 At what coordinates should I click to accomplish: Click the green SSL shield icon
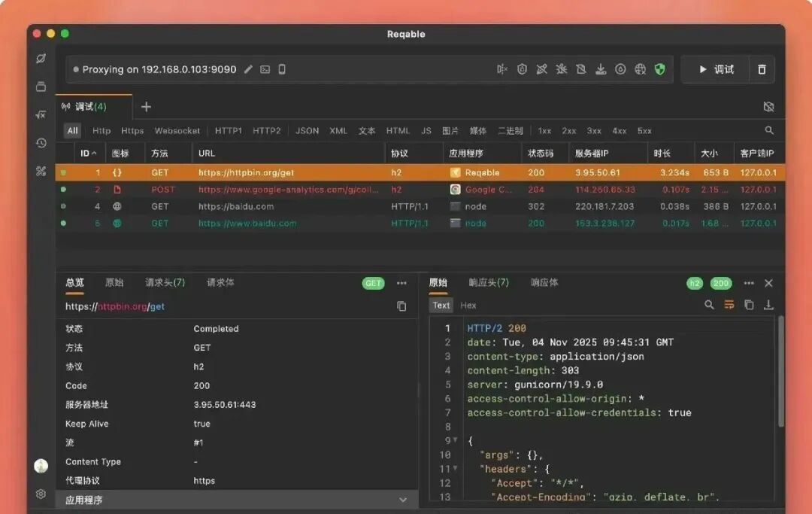pyautogui.click(x=660, y=69)
